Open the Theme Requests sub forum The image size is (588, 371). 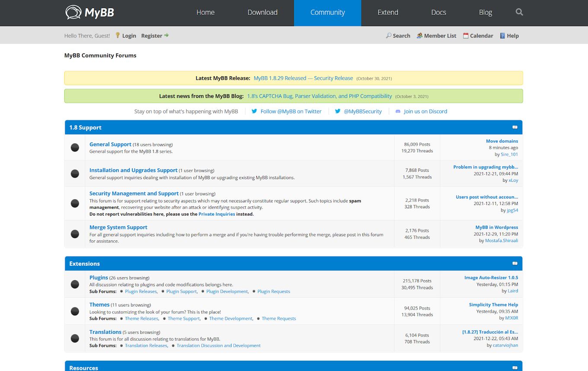(279, 319)
